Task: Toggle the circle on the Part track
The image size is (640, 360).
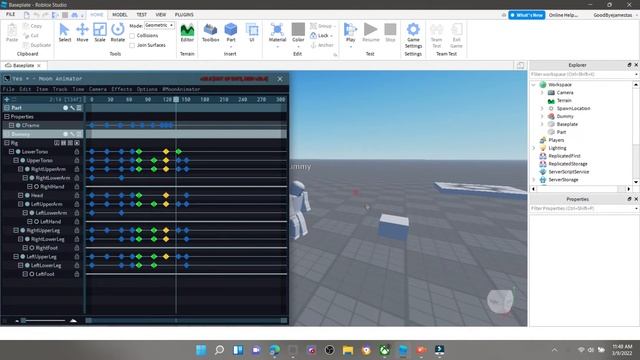Action: pyautogui.click(x=65, y=108)
